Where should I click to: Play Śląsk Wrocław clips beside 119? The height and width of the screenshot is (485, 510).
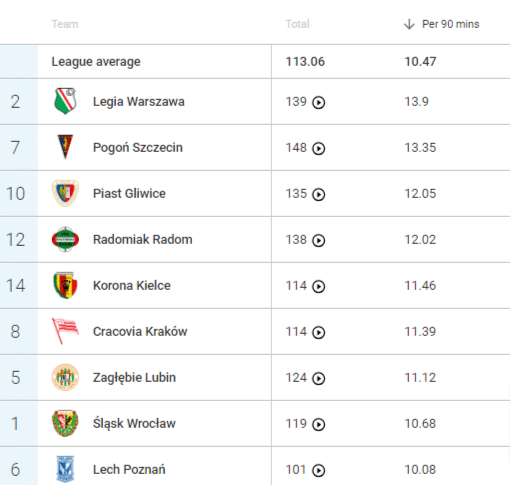pos(318,424)
